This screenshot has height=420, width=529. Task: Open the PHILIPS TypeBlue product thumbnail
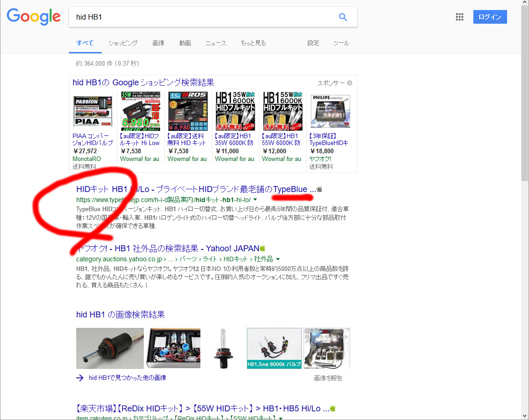click(330, 111)
